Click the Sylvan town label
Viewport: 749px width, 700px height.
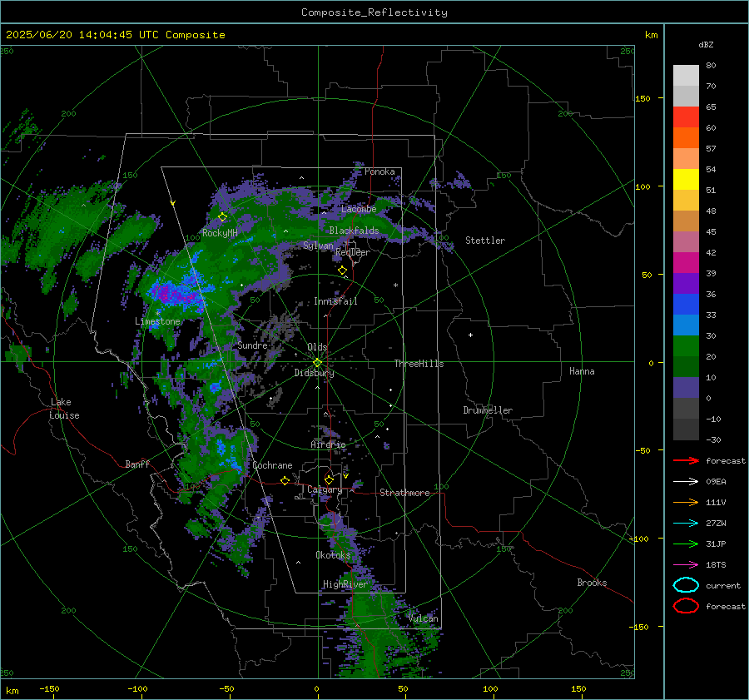pyautogui.click(x=318, y=246)
